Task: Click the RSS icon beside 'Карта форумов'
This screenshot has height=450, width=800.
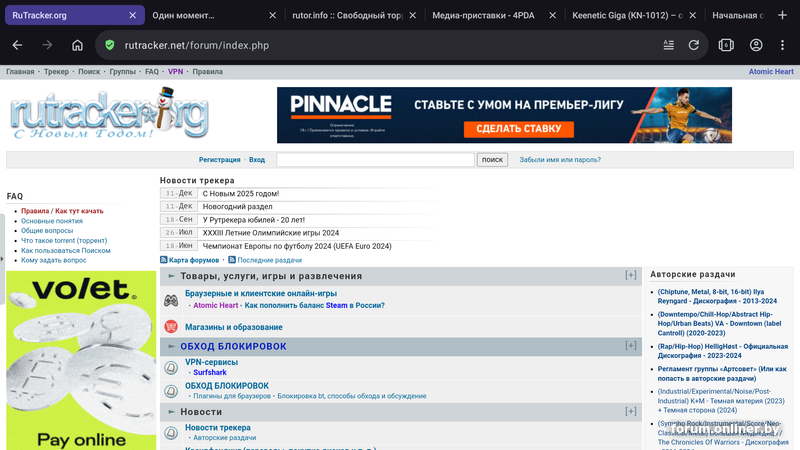Action: coord(163,260)
